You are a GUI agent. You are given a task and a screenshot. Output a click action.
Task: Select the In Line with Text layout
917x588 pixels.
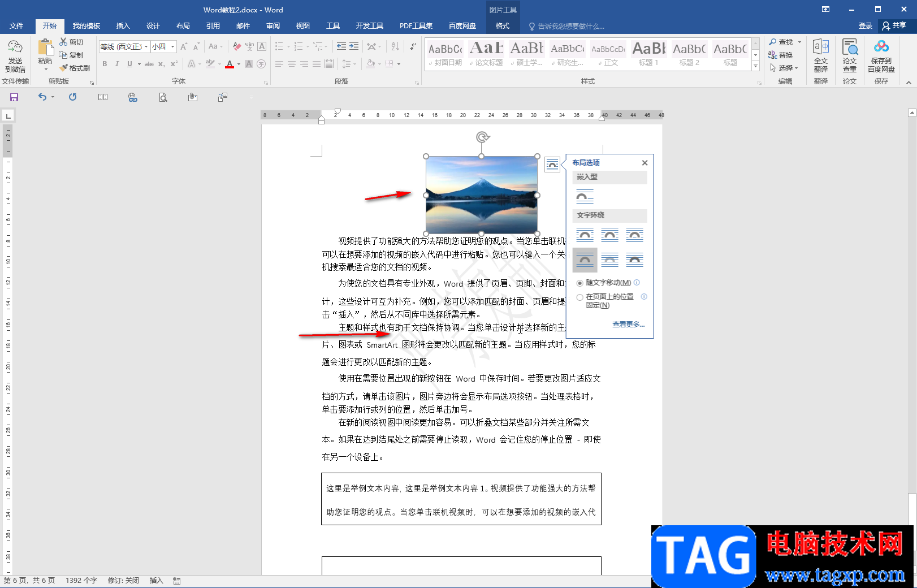(x=585, y=197)
